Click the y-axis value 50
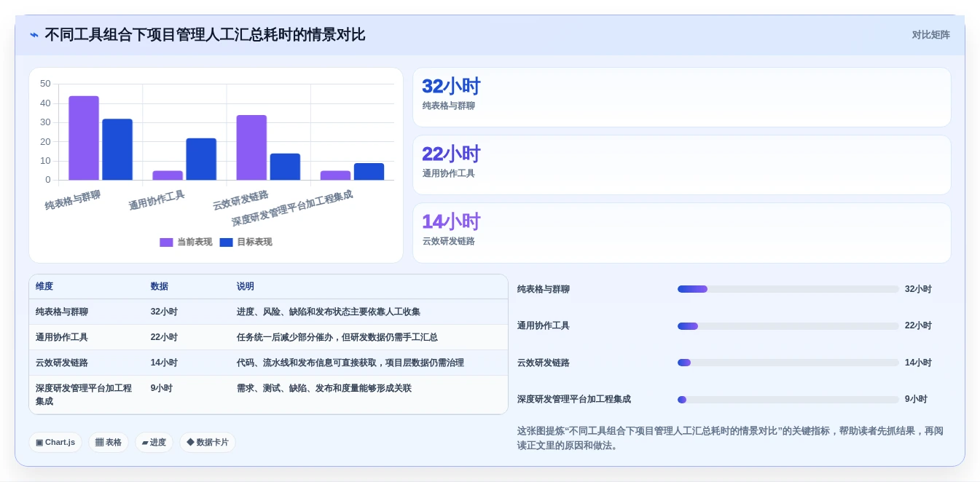 [45, 84]
